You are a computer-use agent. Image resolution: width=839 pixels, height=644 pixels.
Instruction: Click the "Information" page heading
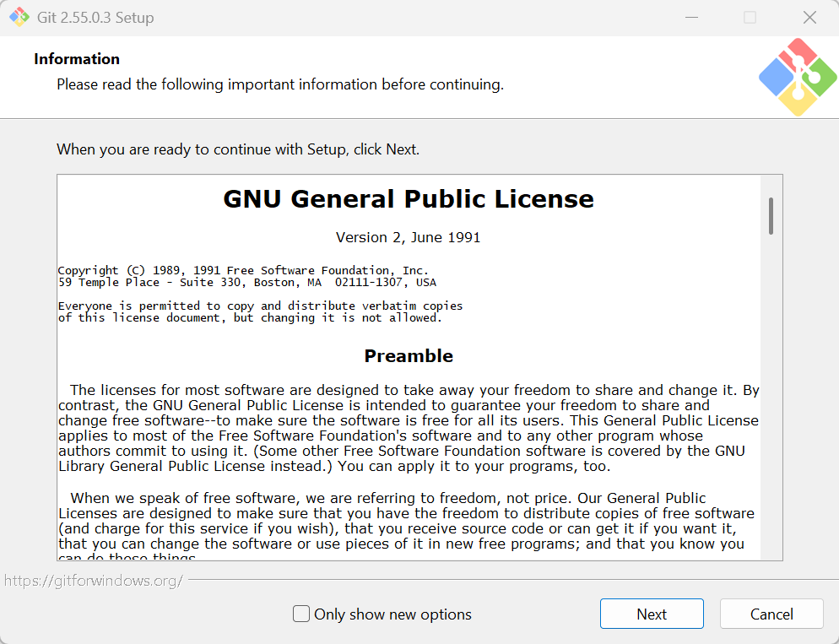[77, 59]
